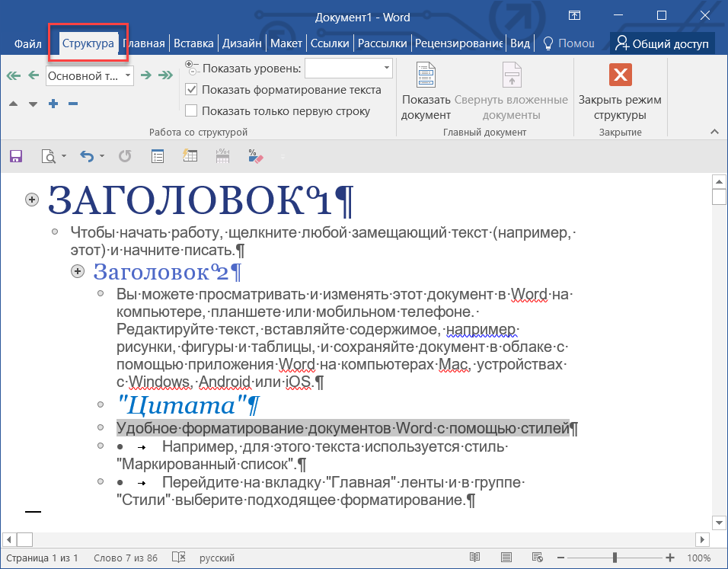Open undo history dropdown arrow
728x569 pixels.
coord(102,156)
